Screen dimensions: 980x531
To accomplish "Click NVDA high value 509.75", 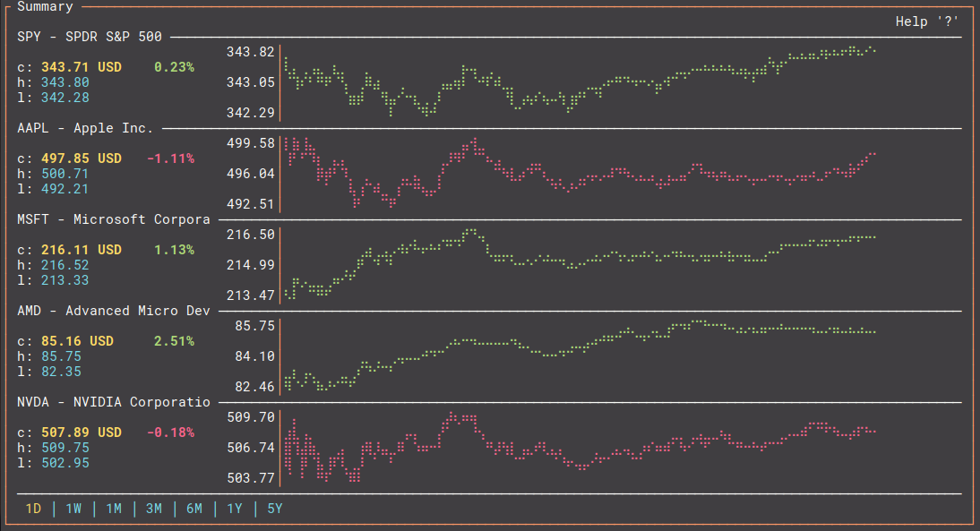I will pyautogui.click(x=65, y=448).
